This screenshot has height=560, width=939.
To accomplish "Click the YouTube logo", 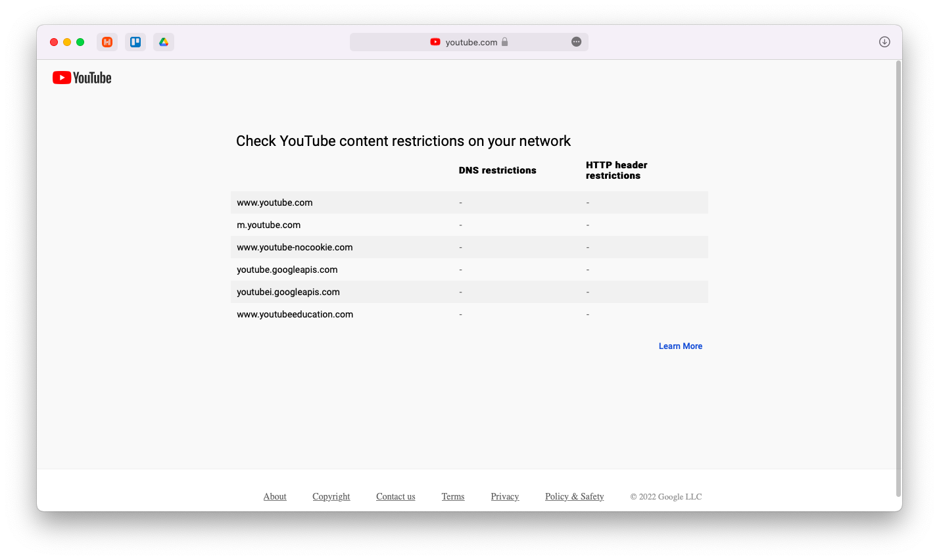I will pos(82,77).
